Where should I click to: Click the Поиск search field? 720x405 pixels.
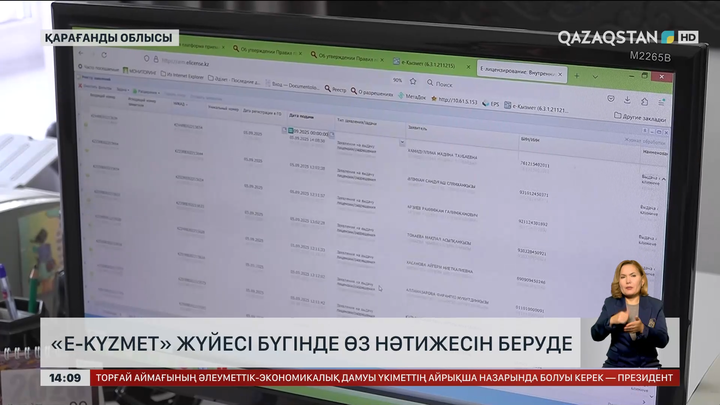[x=440, y=84]
